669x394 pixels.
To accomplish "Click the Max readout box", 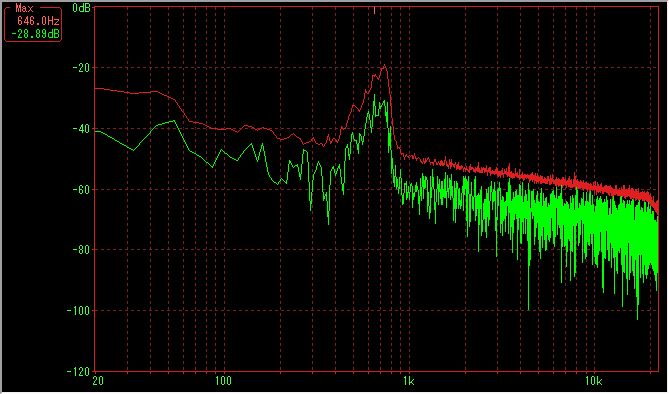I will click(33, 24).
